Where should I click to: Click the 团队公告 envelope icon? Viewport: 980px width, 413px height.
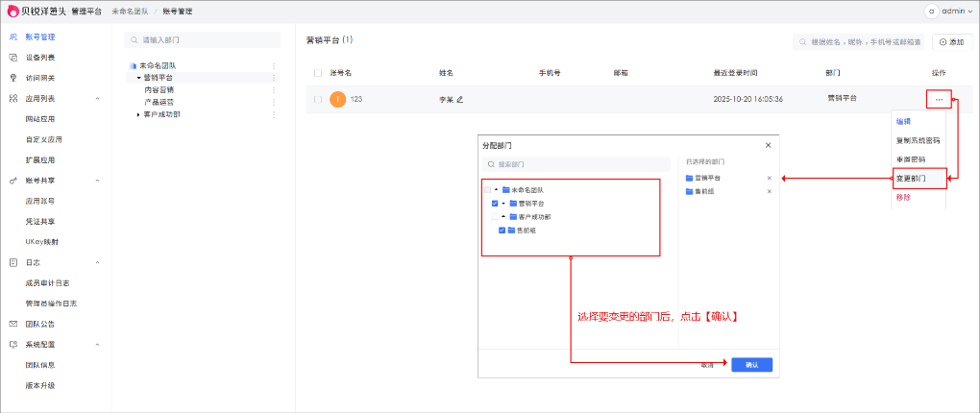[x=13, y=324]
